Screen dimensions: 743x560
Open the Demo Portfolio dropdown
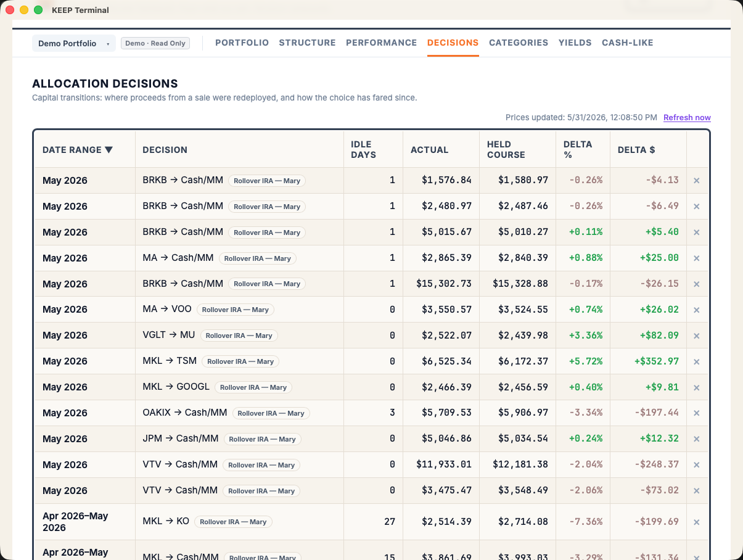74,43
